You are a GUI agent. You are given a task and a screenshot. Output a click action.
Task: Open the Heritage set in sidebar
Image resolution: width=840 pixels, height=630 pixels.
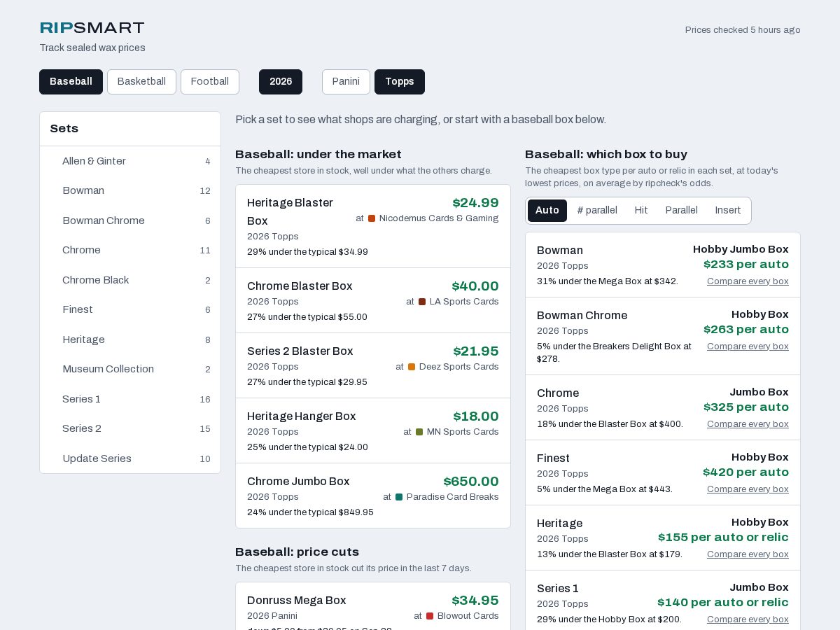pyautogui.click(x=130, y=339)
